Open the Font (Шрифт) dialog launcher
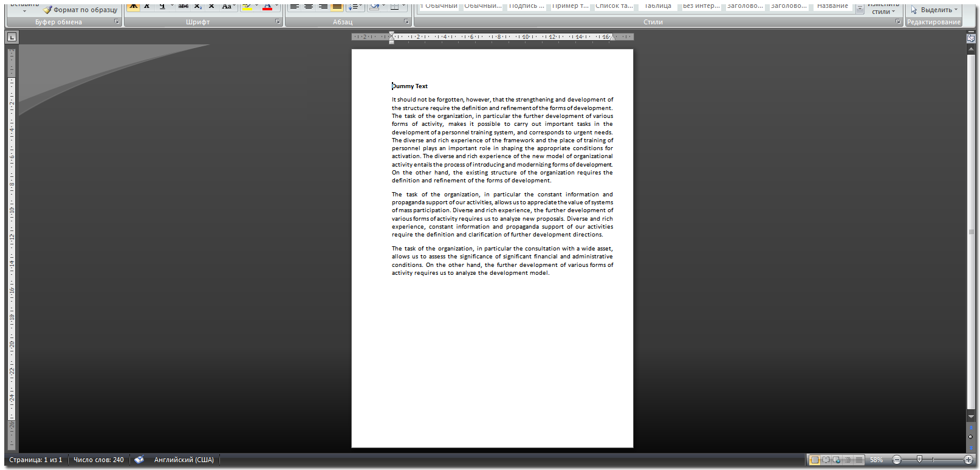The height and width of the screenshot is (470, 980). click(x=278, y=22)
